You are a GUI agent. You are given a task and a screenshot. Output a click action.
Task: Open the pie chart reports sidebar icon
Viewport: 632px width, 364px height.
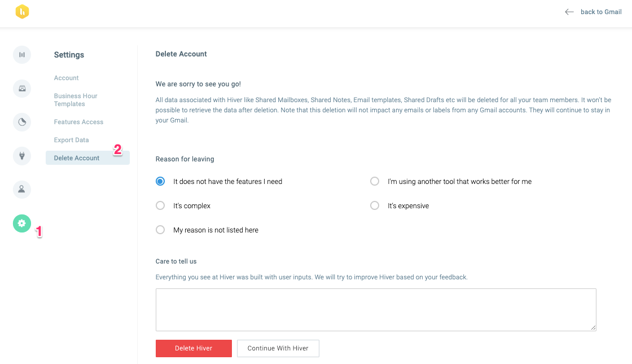[x=22, y=122]
